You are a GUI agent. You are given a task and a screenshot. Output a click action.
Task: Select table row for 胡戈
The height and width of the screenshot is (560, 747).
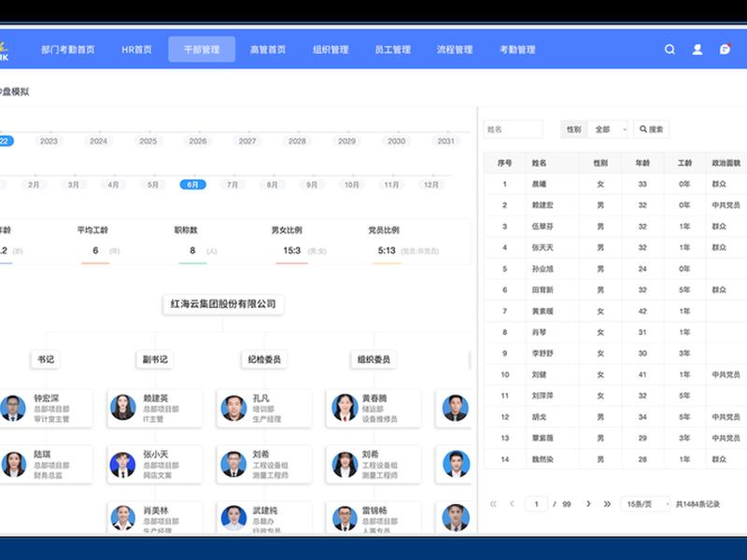(615, 417)
